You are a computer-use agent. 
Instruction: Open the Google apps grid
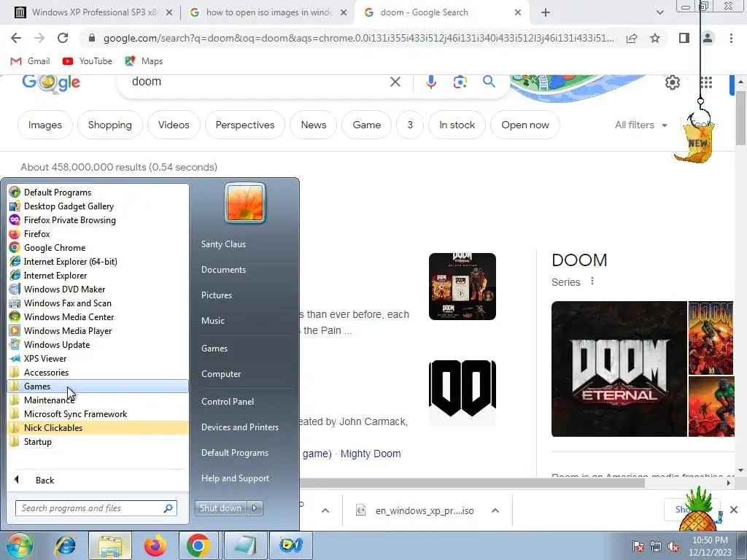(x=706, y=82)
